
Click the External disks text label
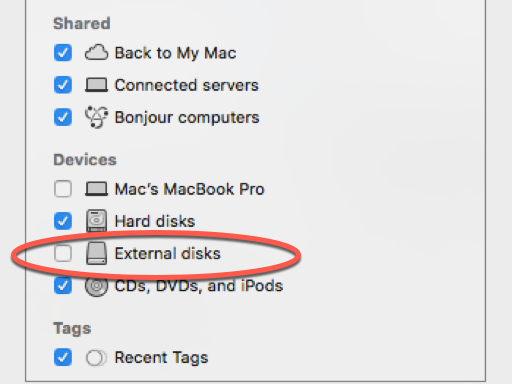168,253
